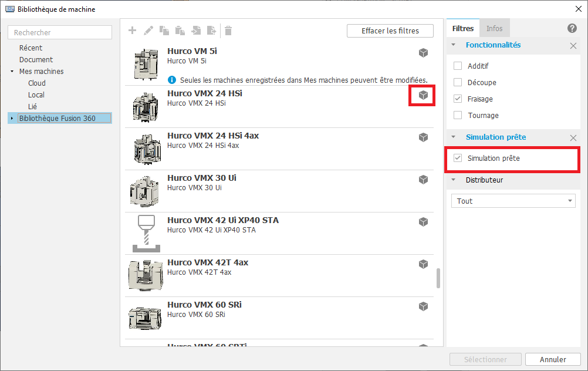Click the simulation cube icon for Hurco VMX 24 HSi
Screen dimensions: 588x371
[x=423, y=95]
